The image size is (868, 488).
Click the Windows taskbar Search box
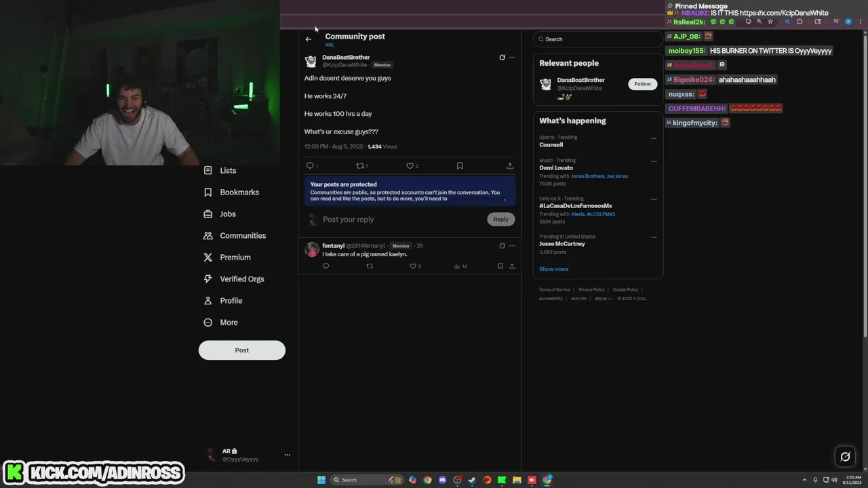[x=366, y=480]
